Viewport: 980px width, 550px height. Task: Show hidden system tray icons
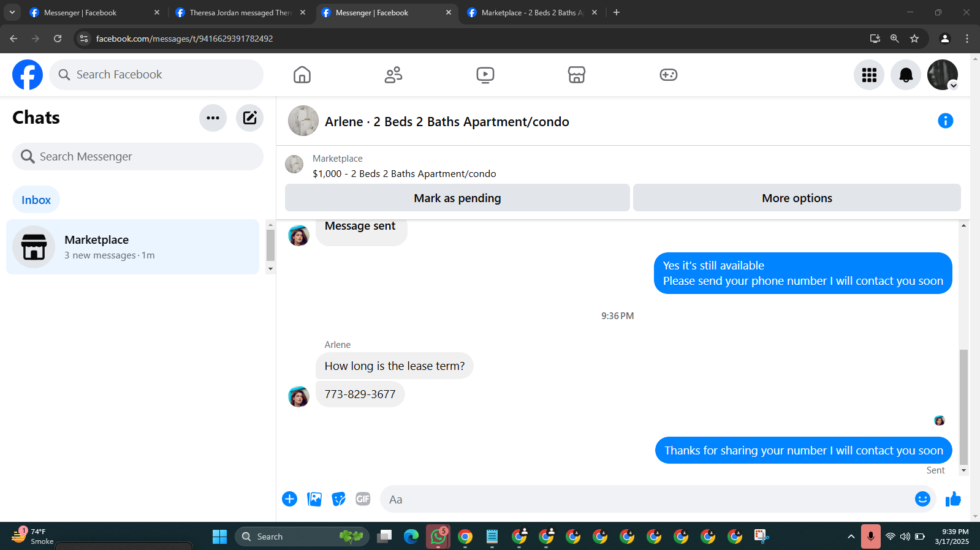click(x=851, y=537)
